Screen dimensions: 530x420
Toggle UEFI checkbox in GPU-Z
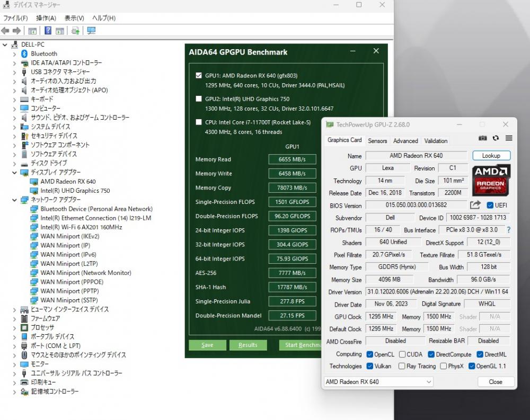click(x=490, y=205)
